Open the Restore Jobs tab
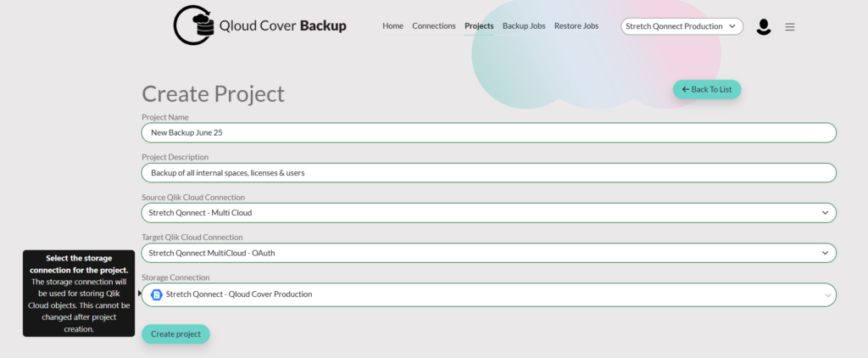Image resolution: width=868 pixels, height=358 pixels. (576, 26)
